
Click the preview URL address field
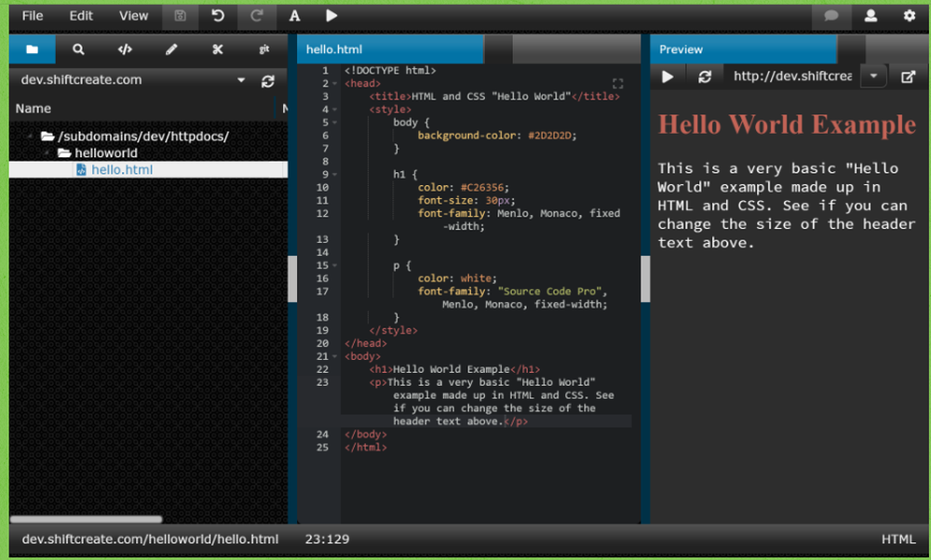click(792, 76)
